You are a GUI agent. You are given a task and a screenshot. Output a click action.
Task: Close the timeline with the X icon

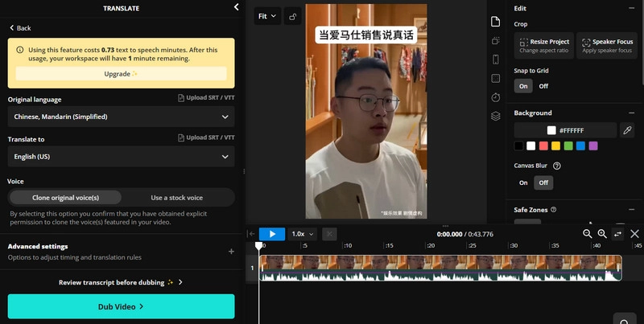pos(634,234)
